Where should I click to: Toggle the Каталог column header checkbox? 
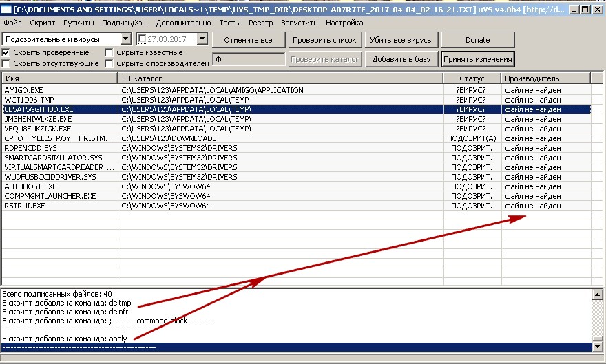click(127, 79)
